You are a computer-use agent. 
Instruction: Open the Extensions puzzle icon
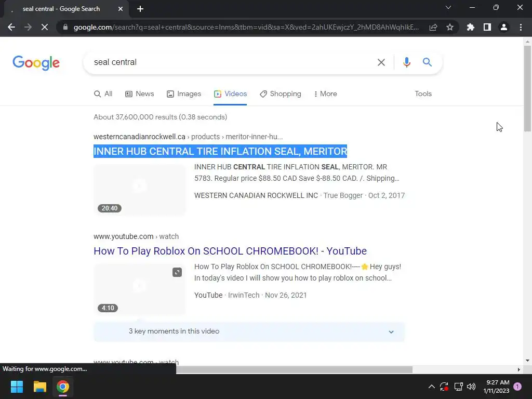click(x=470, y=27)
